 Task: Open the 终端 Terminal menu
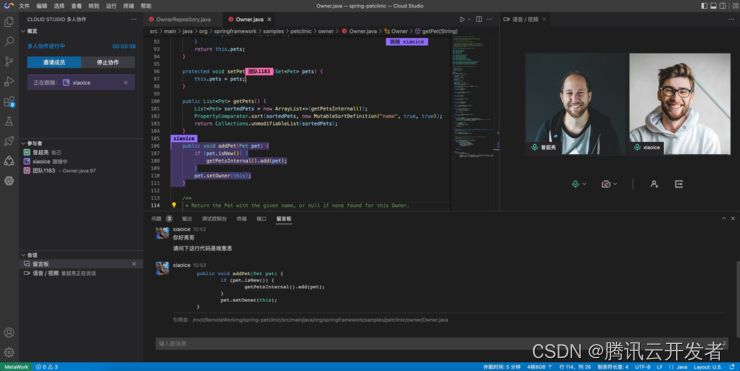[128, 6]
